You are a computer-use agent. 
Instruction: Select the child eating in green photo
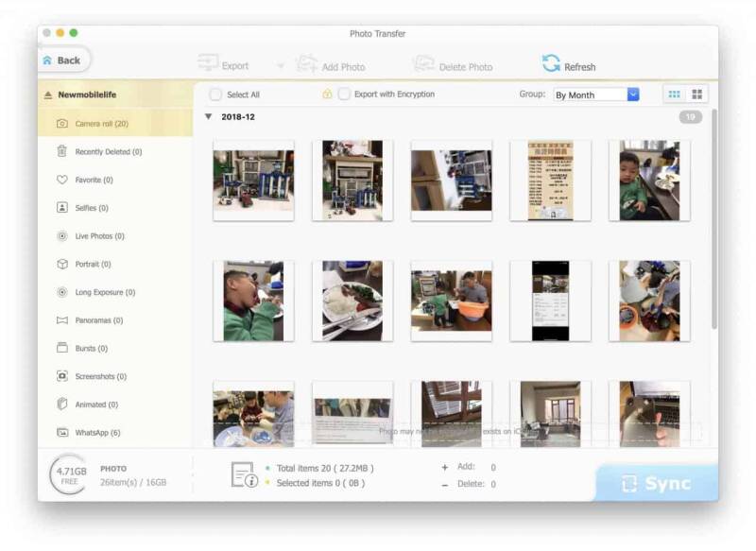pyautogui.click(x=253, y=301)
